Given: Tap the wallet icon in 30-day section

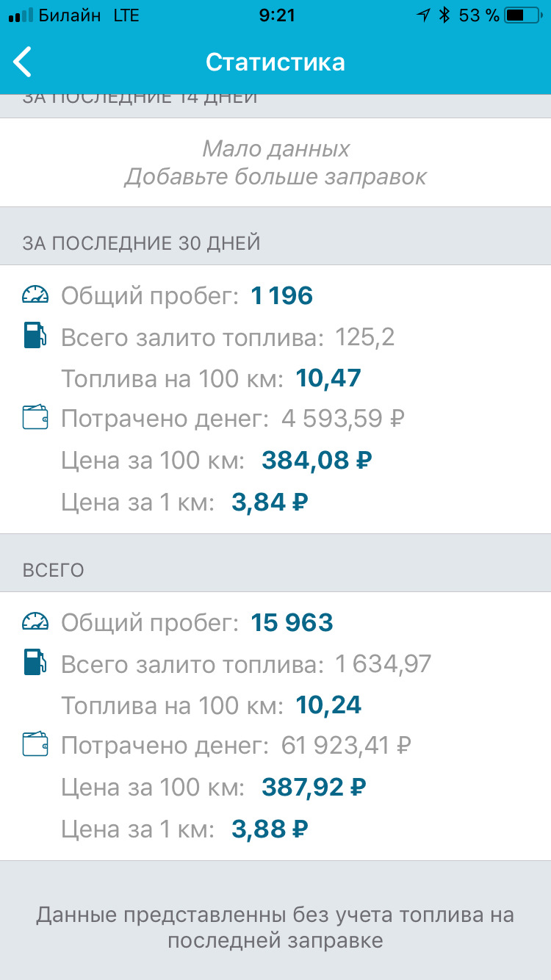Looking at the screenshot, I should coord(35,419).
